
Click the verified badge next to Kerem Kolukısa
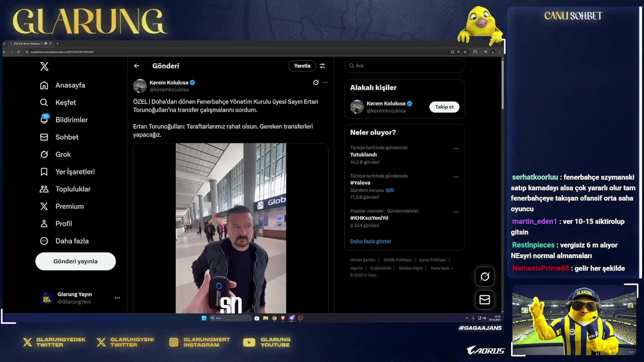[x=192, y=82]
